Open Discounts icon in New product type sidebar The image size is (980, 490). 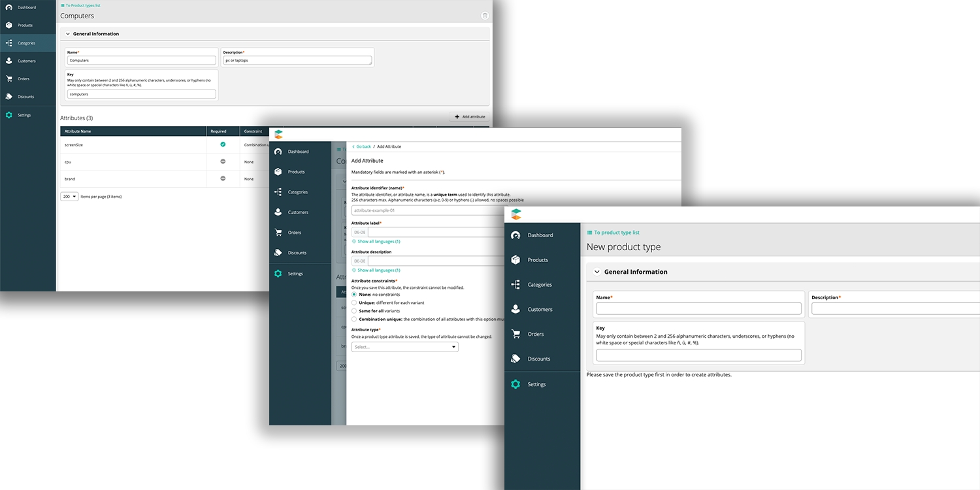pos(515,359)
